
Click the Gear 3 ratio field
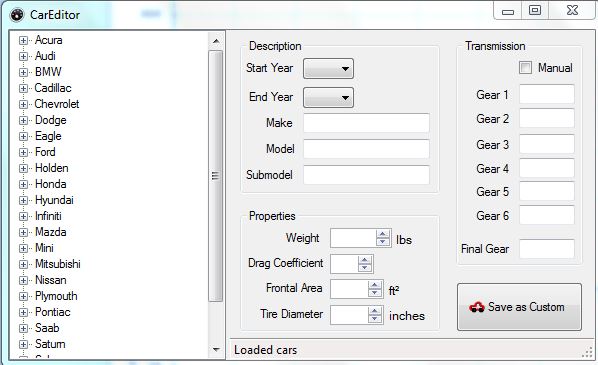547,144
